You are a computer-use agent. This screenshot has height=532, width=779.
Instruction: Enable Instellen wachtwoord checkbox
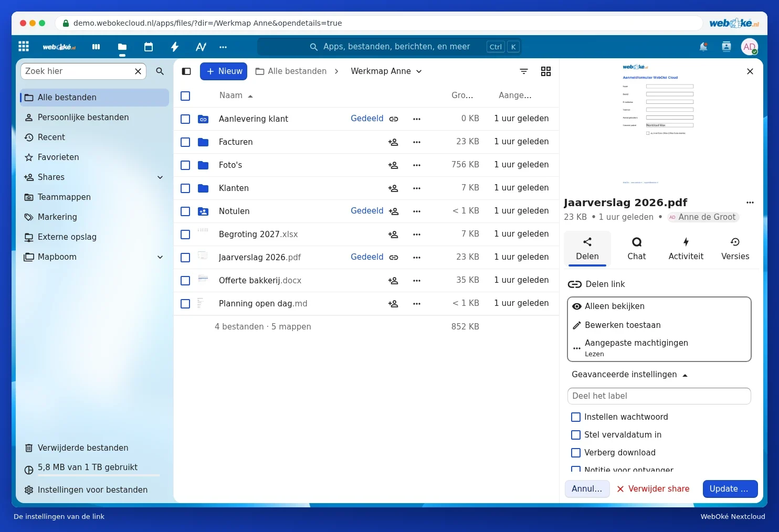coord(576,417)
